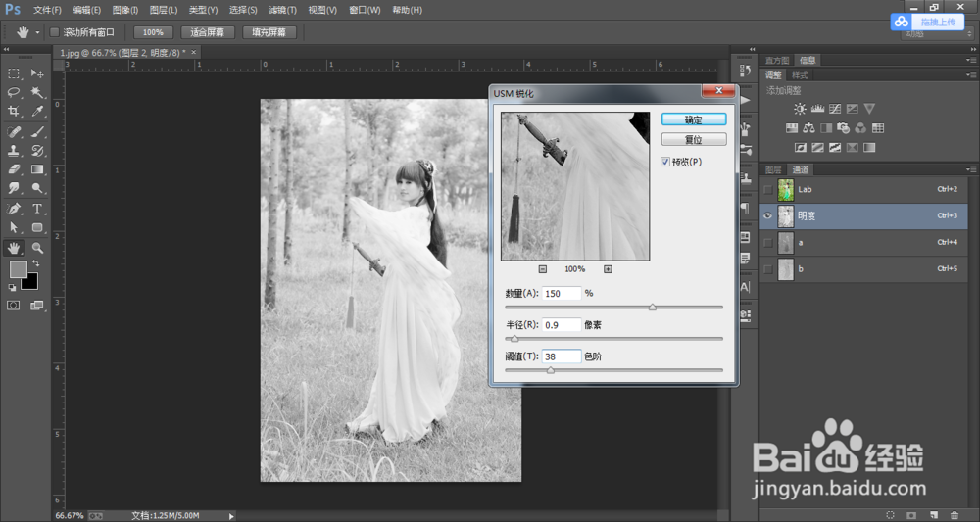Add Levels adjustment

coord(817,109)
